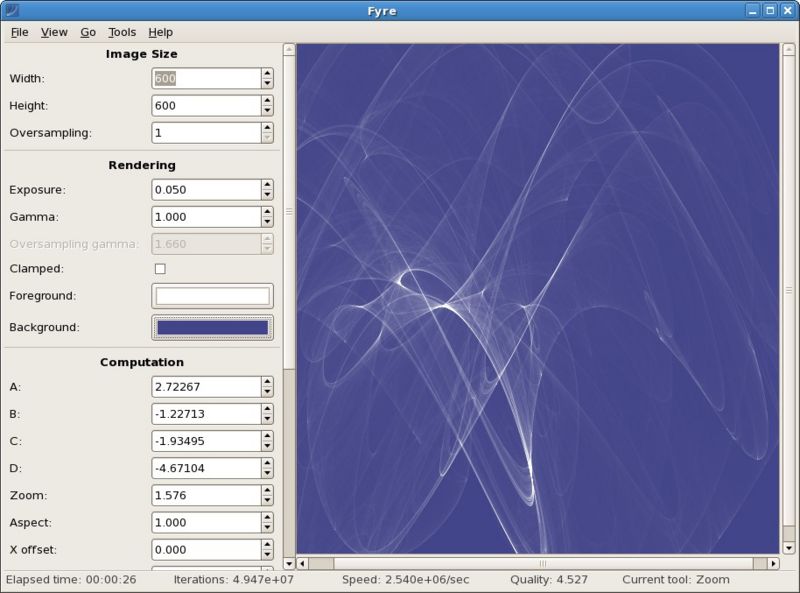This screenshot has height=593, width=800.
Task: Click the fractal image canvas
Action: [538, 299]
